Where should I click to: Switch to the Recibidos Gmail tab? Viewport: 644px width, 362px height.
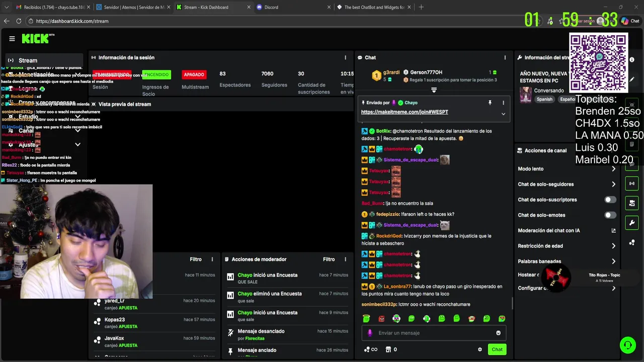pos(53,7)
